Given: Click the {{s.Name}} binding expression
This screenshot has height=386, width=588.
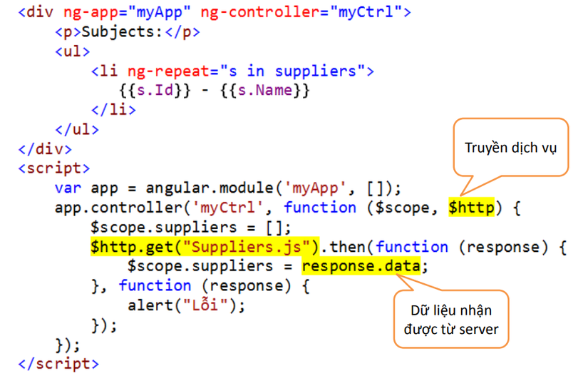Looking at the screenshot, I should tap(264, 91).
